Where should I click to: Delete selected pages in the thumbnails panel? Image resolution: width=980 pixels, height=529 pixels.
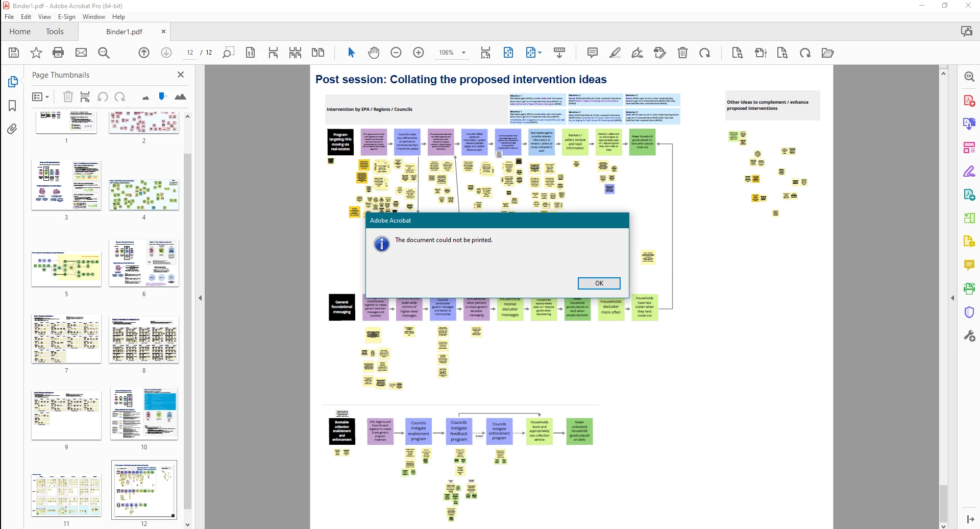click(x=68, y=97)
